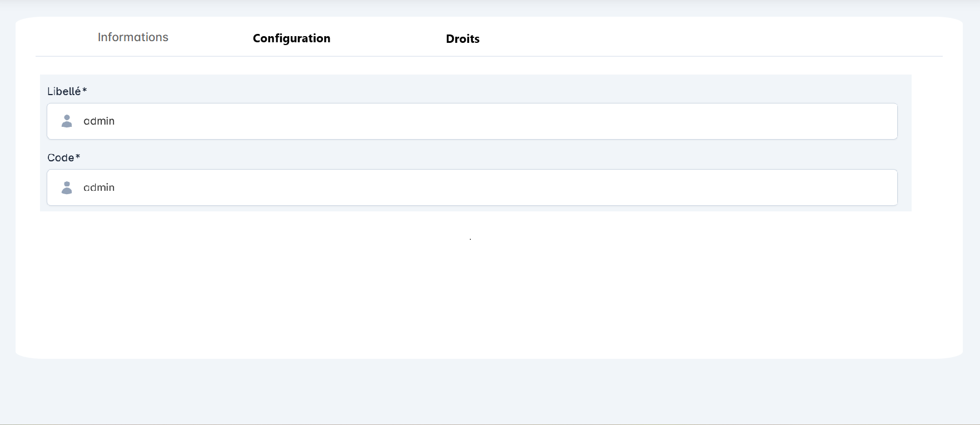Click the small dot below the form

[470, 239]
